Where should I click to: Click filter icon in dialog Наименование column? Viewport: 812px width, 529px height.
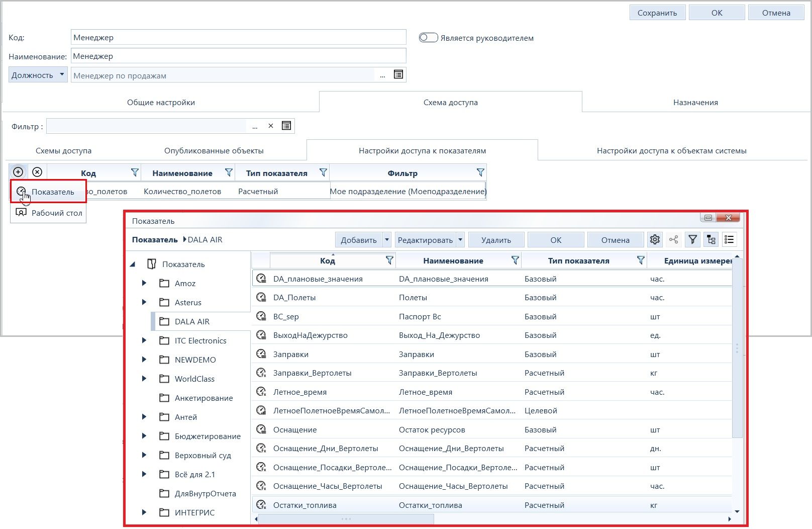[515, 260]
